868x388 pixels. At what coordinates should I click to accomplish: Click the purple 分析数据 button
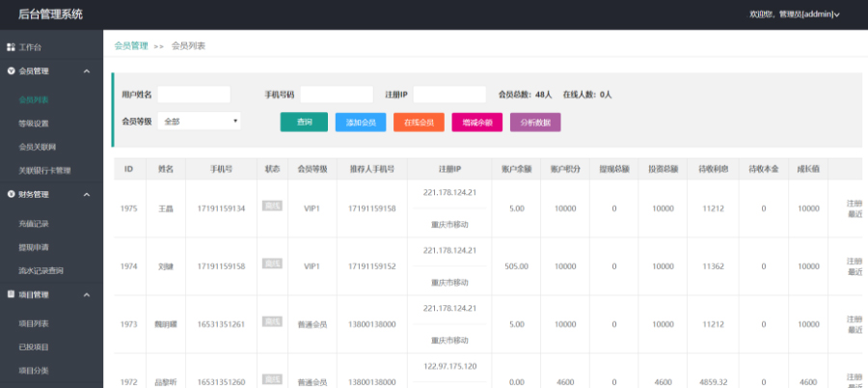[x=535, y=123]
